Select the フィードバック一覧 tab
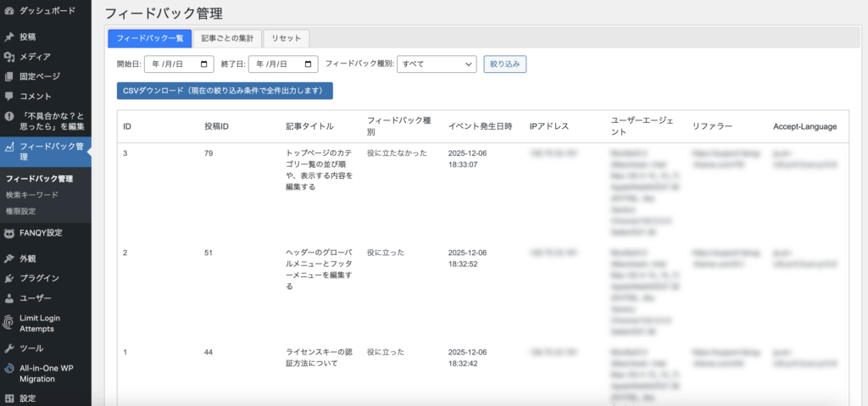Image resolution: width=868 pixels, height=406 pixels. point(150,38)
